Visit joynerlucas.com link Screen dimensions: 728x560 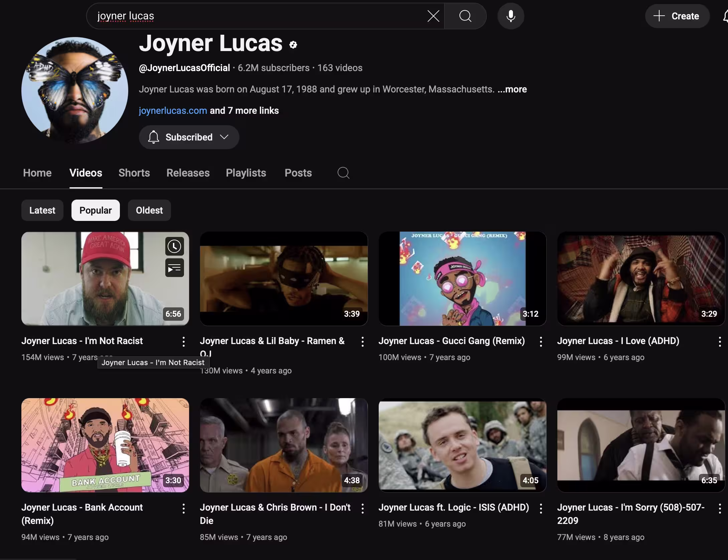[x=173, y=110]
